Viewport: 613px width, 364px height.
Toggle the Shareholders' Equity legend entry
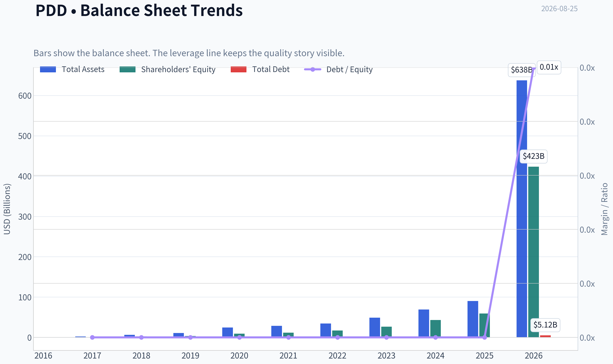(167, 69)
